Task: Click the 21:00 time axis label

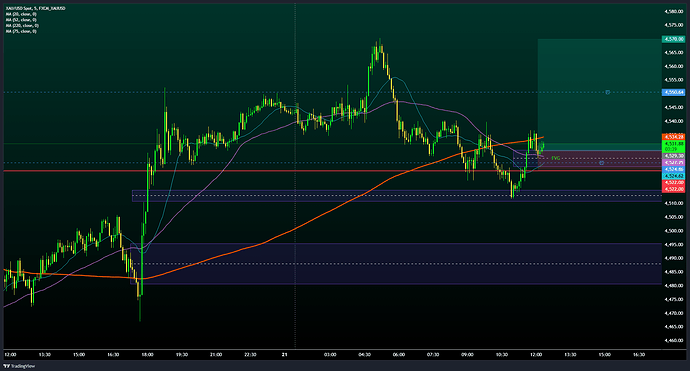Action: [x=216, y=355]
